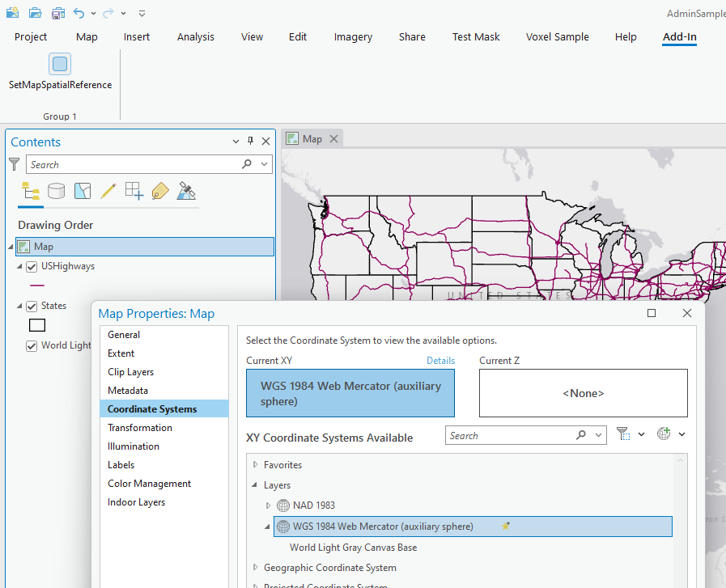Select List By Selection icon
The height and width of the screenshot is (588, 726).
point(82,191)
